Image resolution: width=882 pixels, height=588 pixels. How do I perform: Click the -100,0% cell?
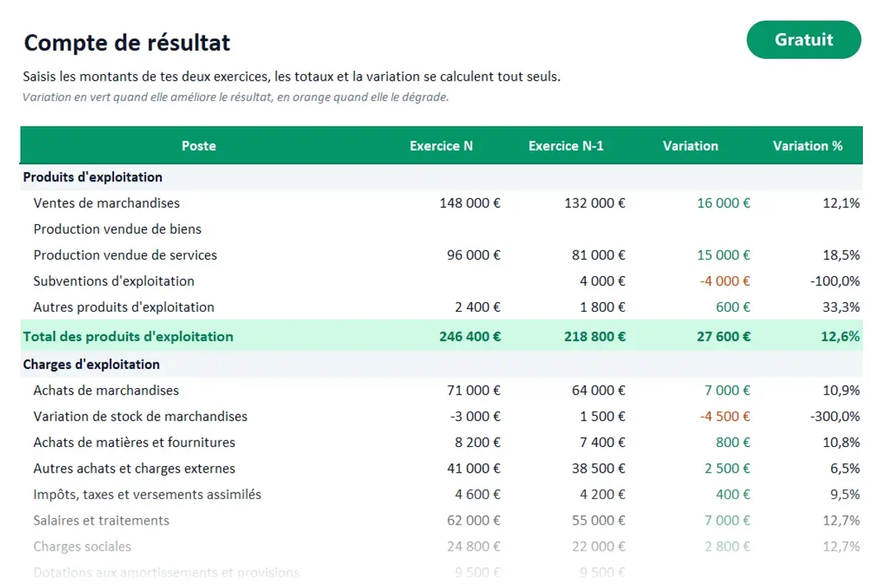tap(835, 281)
